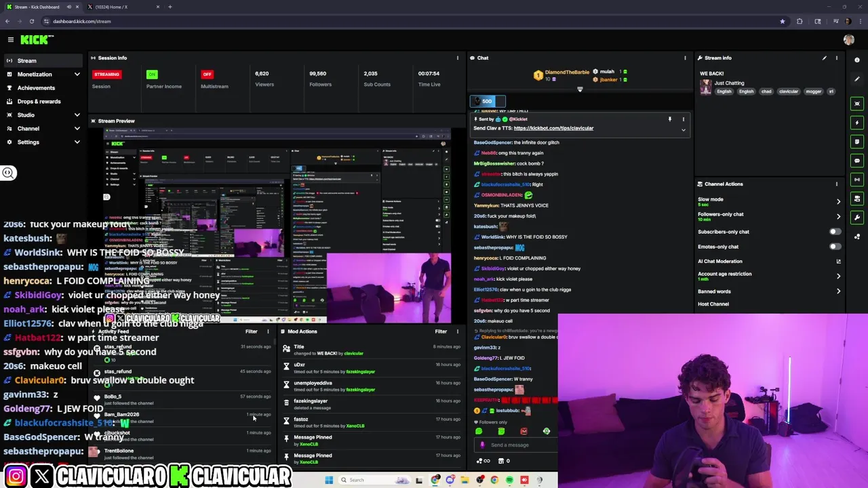Open Stream info panel options menu
Viewport: 868px width, 488px height.
click(837, 58)
